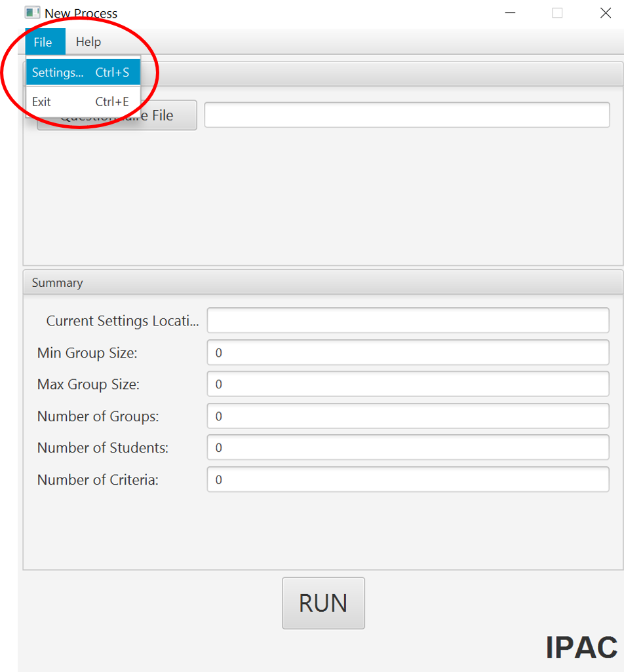Select the Min Group Size value field
624x672 pixels.
406,352
